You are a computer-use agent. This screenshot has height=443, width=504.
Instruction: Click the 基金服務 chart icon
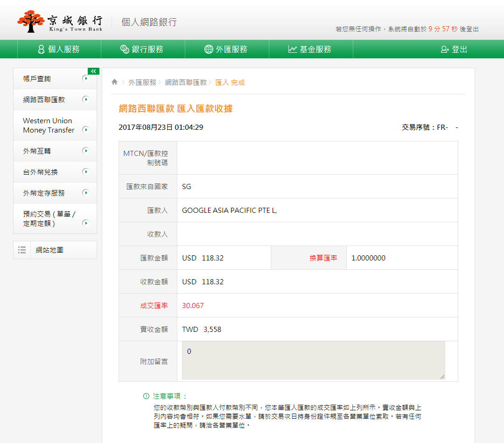(x=292, y=49)
